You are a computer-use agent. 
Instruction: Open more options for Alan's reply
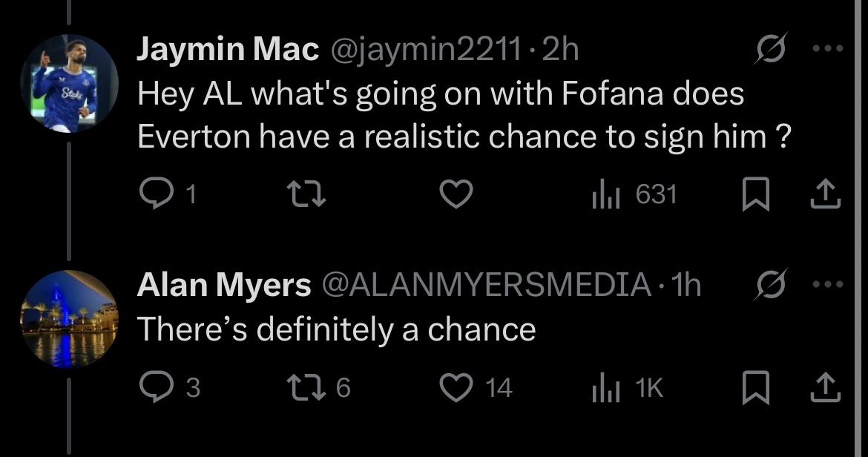(x=828, y=286)
